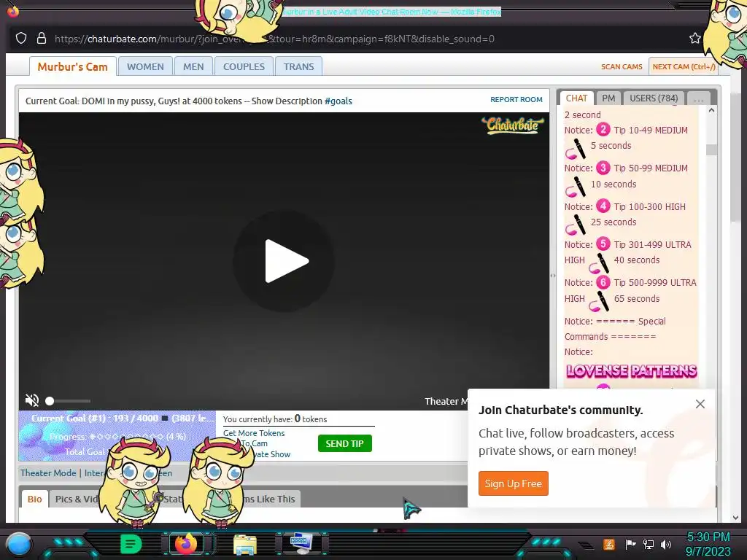This screenshot has width=747, height=560.
Task: Click the Sign Up Free button
Action: click(x=513, y=483)
